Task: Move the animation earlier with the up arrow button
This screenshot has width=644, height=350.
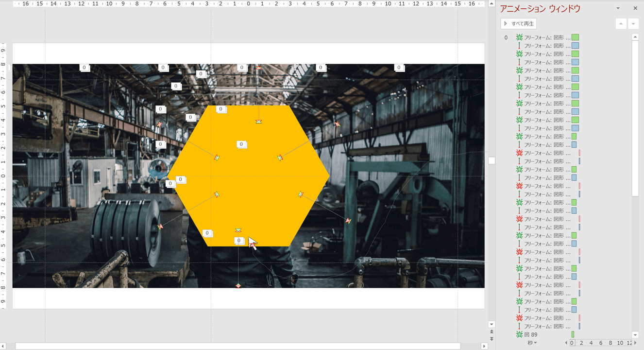Action: click(621, 24)
